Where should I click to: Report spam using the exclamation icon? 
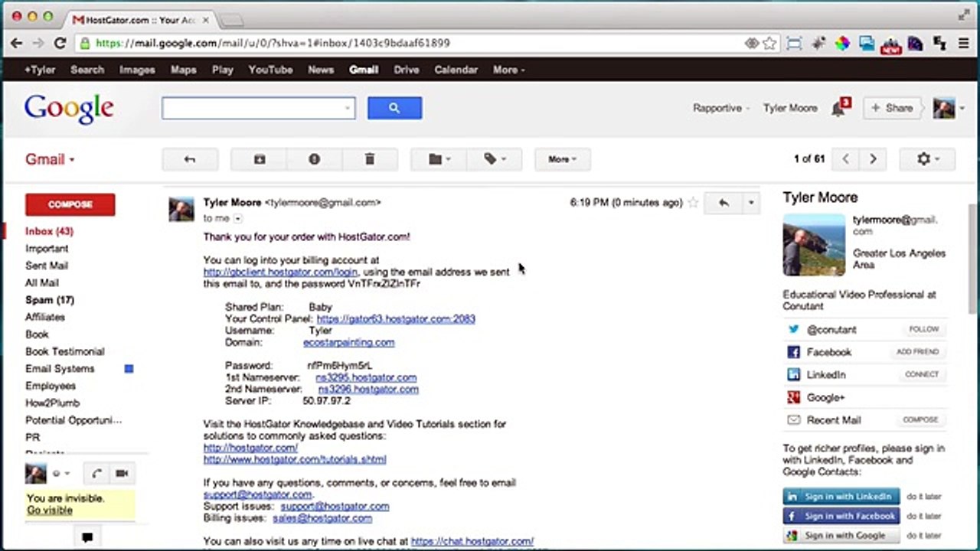click(x=314, y=159)
